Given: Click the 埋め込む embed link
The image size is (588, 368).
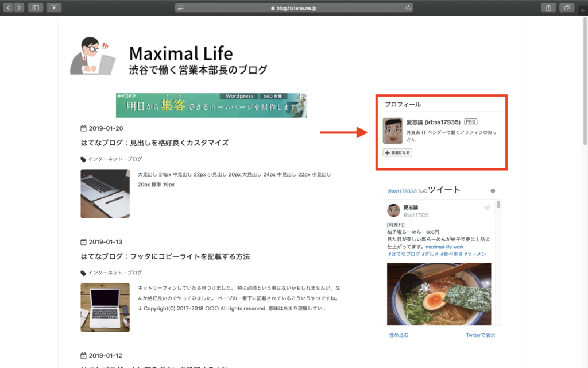Looking at the screenshot, I should (x=399, y=335).
